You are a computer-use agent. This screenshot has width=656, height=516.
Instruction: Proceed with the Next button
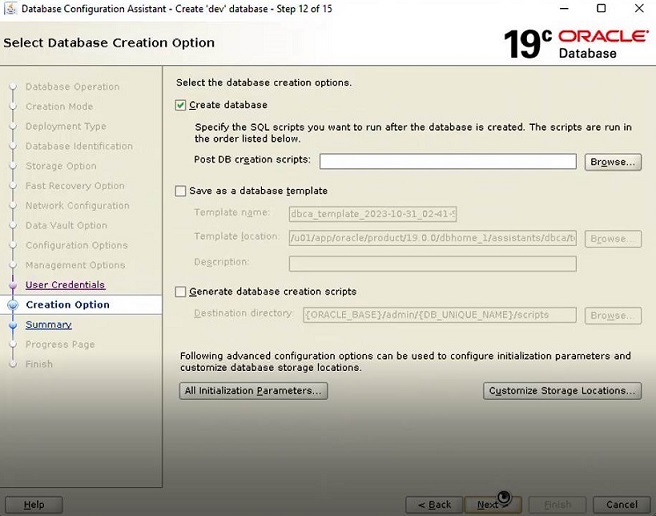pyautogui.click(x=493, y=505)
